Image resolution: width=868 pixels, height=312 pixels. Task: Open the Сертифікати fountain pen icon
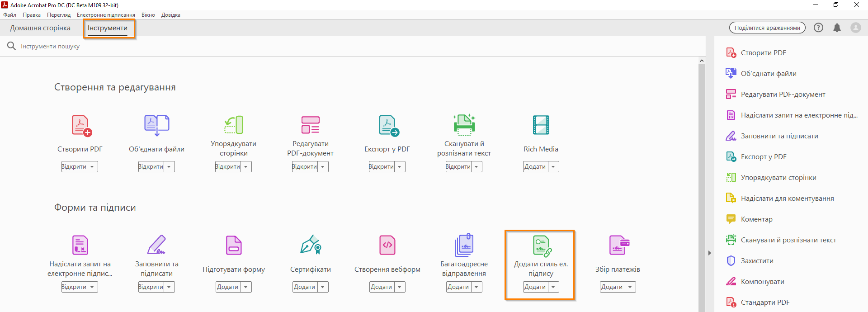pos(311,244)
